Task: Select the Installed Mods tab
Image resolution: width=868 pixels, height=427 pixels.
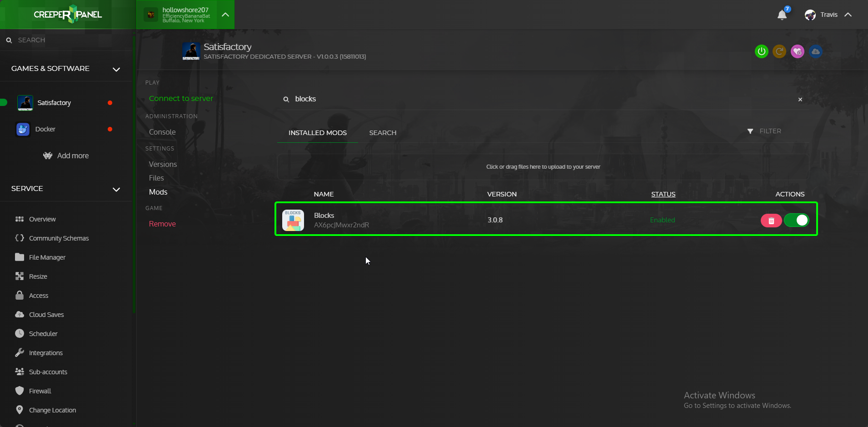Action: click(317, 133)
